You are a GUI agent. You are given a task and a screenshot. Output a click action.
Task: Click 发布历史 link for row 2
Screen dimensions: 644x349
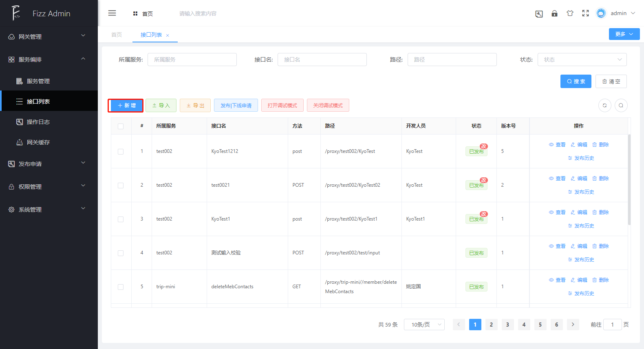pyautogui.click(x=581, y=192)
